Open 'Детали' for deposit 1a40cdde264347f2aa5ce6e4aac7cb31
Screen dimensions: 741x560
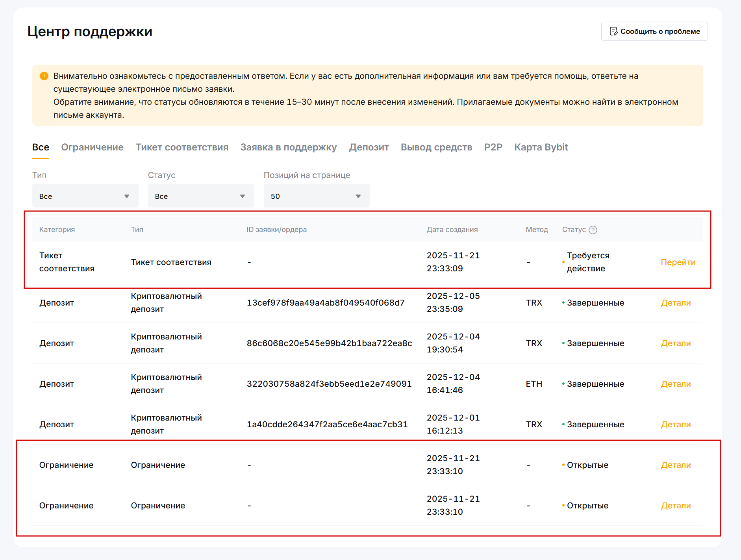(676, 425)
